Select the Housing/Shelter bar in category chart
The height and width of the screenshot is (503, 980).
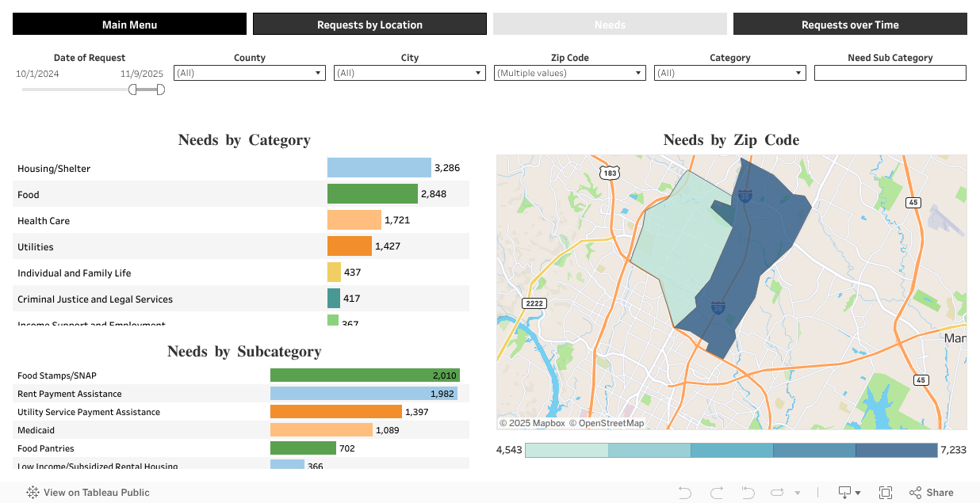[x=378, y=168]
